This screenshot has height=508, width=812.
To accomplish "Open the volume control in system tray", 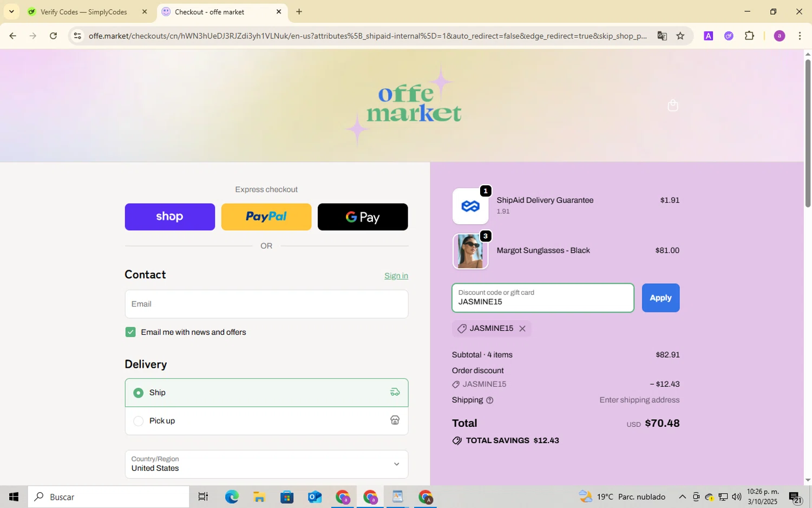I will pos(736,497).
